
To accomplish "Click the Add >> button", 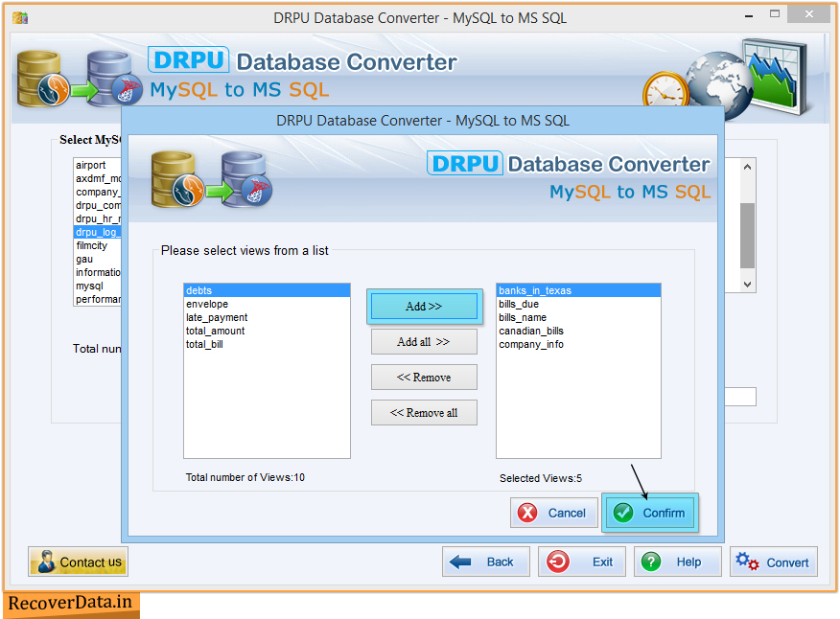I will pyautogui.click(x=424, y=307).
